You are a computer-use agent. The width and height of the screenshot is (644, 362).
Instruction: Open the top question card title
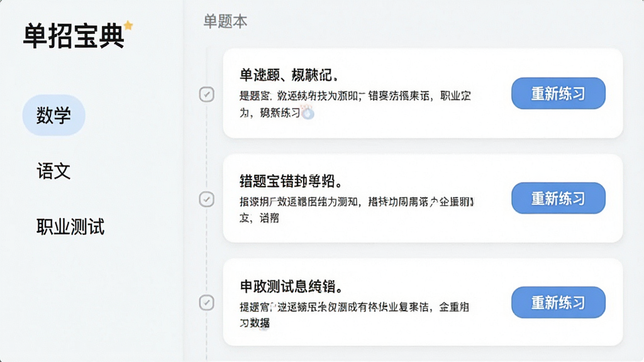[x=289, y=75]
